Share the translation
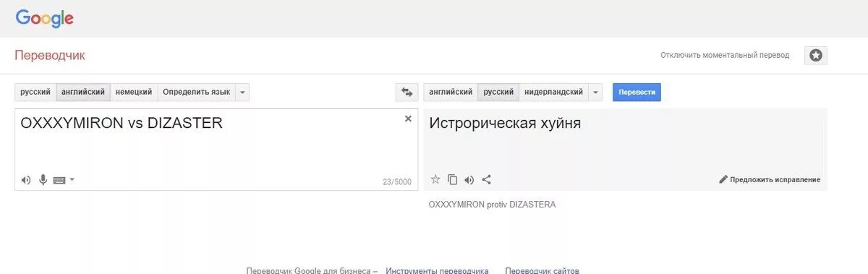This screenshot has height=274, width=868. 486,179
